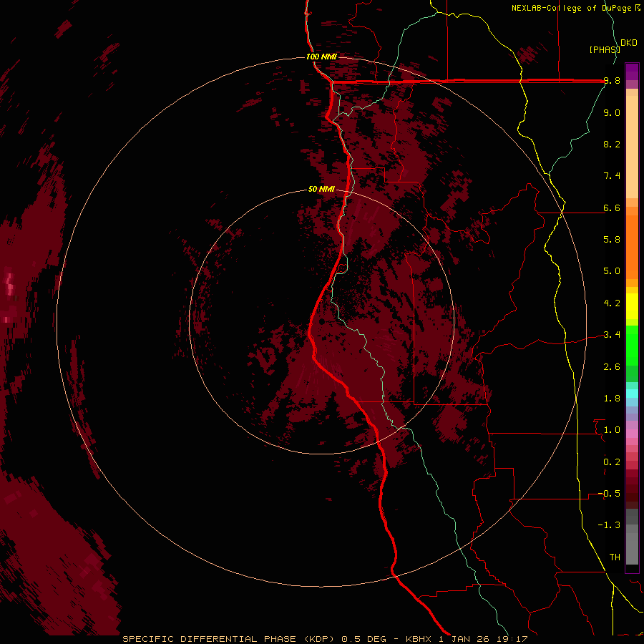Select the 5.0 legend value

[612, 271]
